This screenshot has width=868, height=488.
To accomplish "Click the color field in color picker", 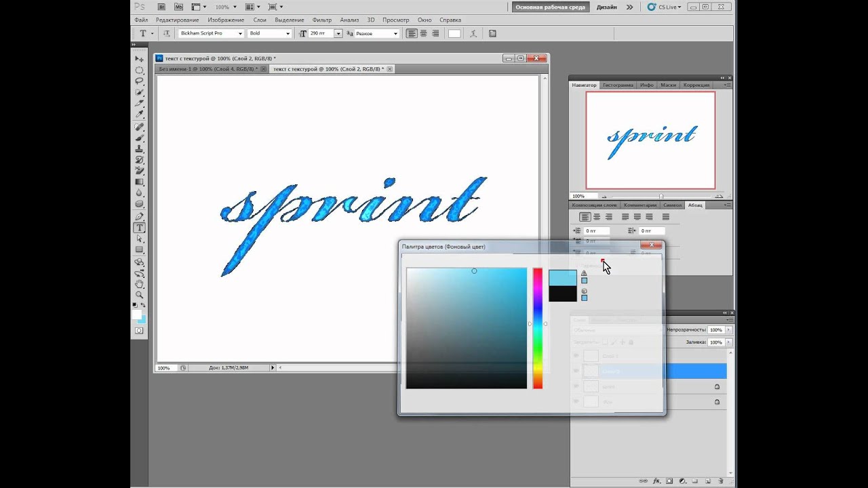I will tap(467, 328).
